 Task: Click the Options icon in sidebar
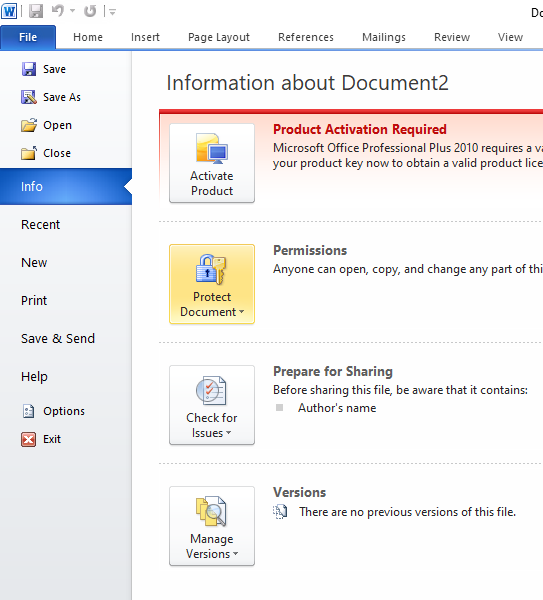[28, 411]
